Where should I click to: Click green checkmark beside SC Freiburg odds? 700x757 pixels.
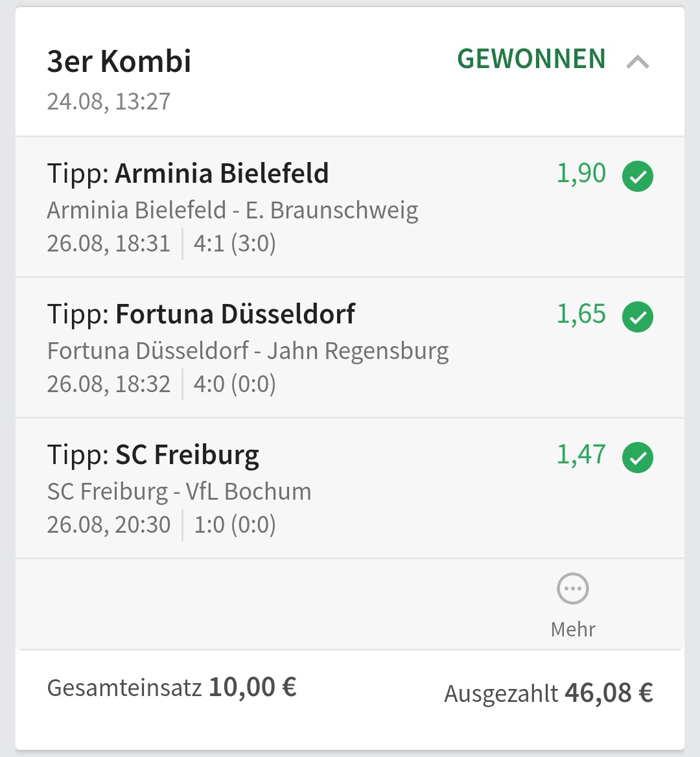point(638,458)
